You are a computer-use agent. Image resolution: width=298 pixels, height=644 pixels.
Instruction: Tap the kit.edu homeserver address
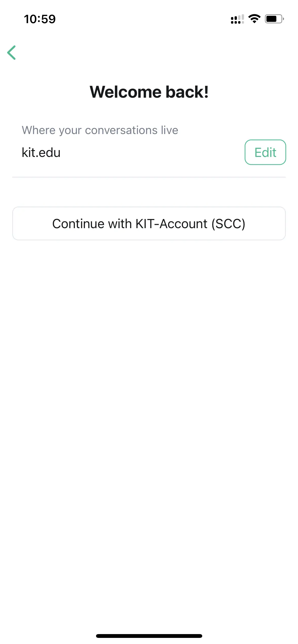(x=41, y=153)
